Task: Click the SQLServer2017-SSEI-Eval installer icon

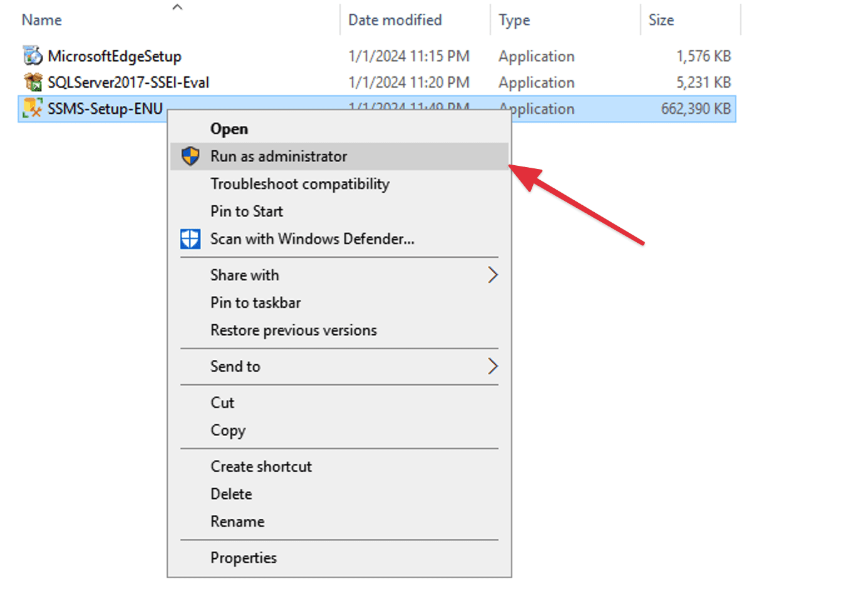Action: pos(33,82)
